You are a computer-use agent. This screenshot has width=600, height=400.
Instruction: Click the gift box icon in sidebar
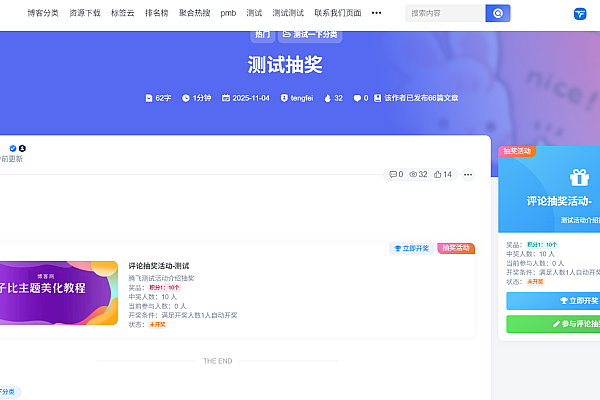click(579, 177)
